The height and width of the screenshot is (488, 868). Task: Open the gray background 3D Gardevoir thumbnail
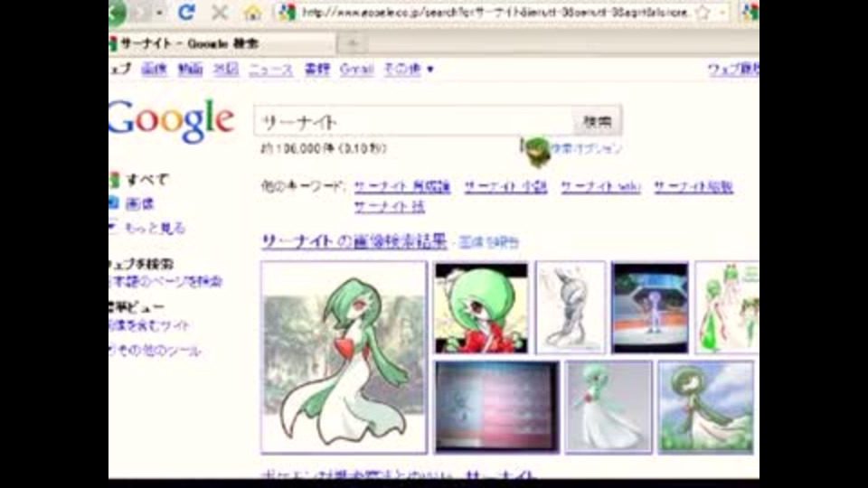609,407
